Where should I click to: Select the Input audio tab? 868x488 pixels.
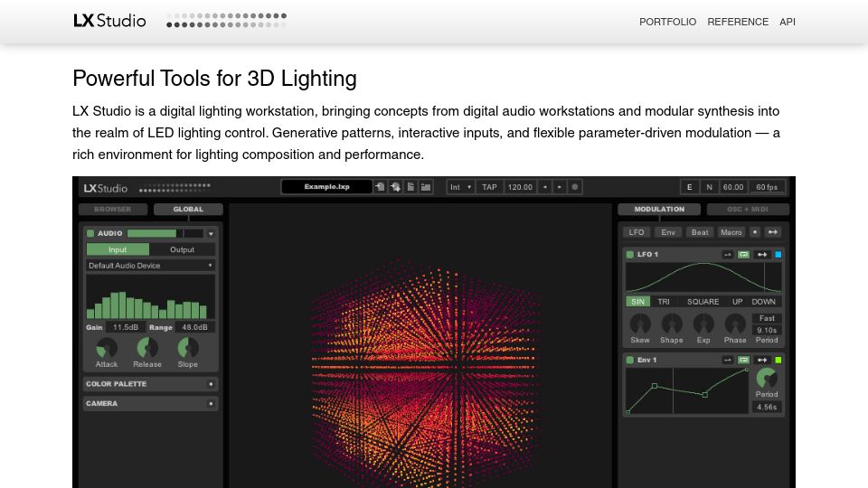118,249
